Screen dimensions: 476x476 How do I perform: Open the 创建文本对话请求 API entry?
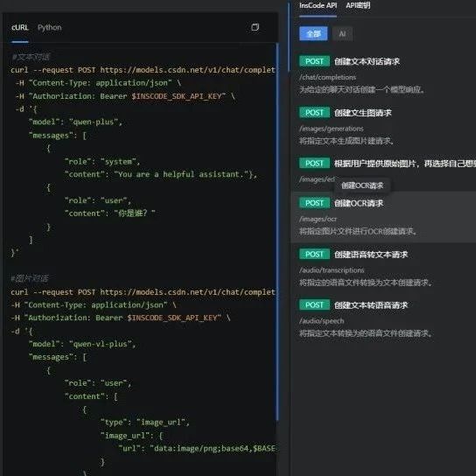click(367, 61)
